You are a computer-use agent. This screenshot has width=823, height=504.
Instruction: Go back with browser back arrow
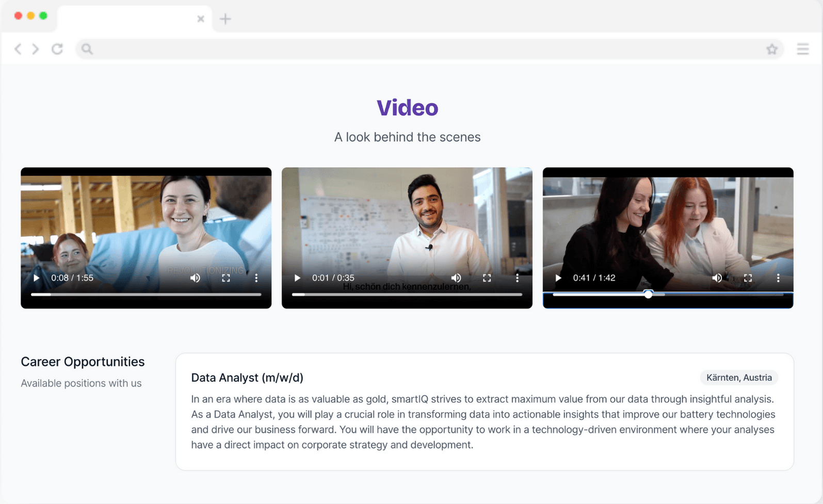(18, 49)
